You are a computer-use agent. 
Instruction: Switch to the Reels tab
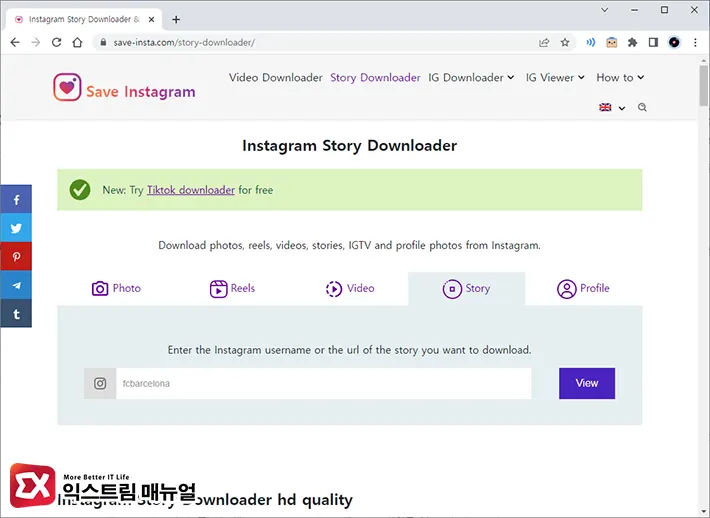[x=232, y=288]
